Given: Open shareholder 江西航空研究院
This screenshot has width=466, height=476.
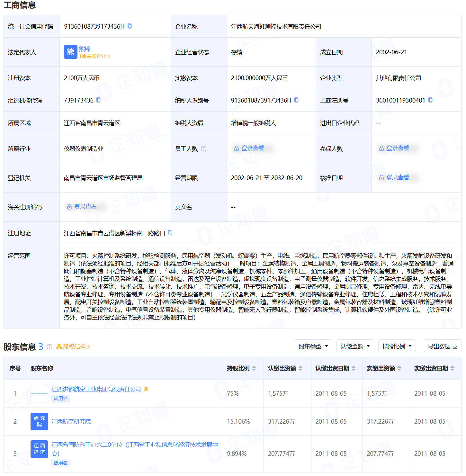Looking at the screenshot, I should click(71, 421).
